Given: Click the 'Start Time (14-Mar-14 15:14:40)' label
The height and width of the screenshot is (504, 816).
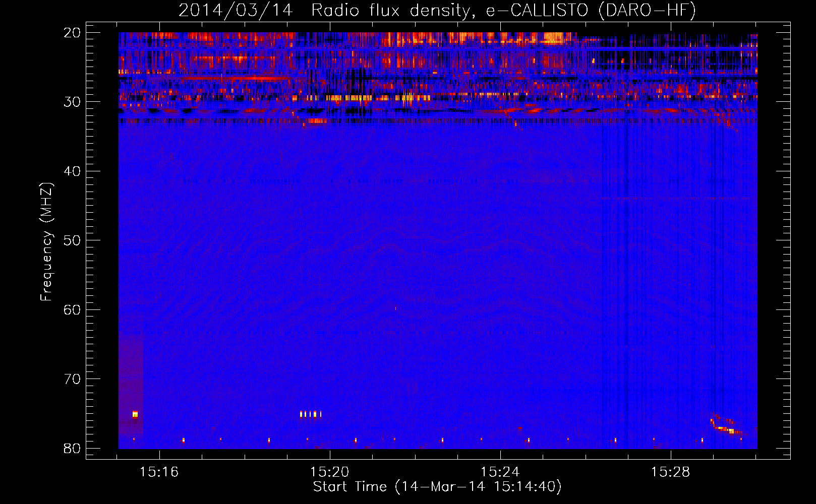Looking at the screenshot, I should point(437,487).
